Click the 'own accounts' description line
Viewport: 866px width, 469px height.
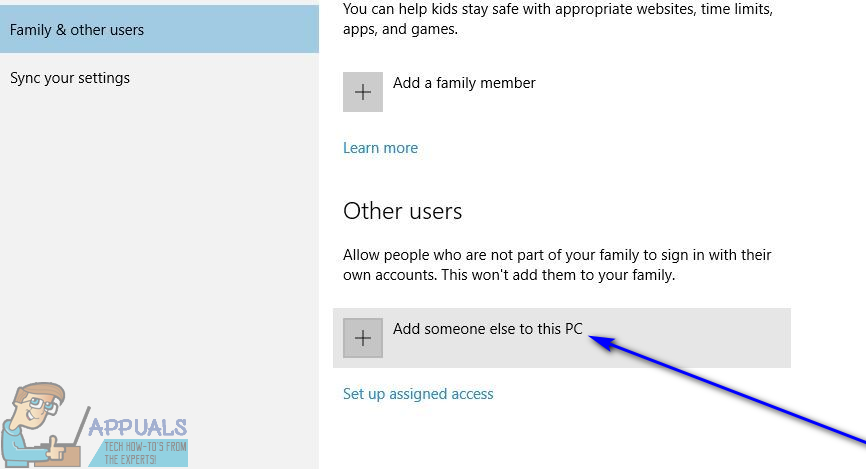pyautogui.click(x=511, y=274)
